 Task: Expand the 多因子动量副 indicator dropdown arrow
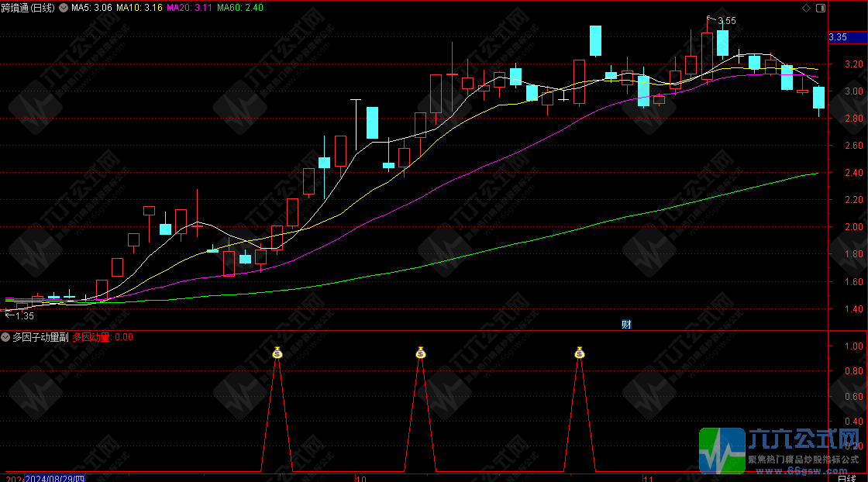(x=5, y=337)
